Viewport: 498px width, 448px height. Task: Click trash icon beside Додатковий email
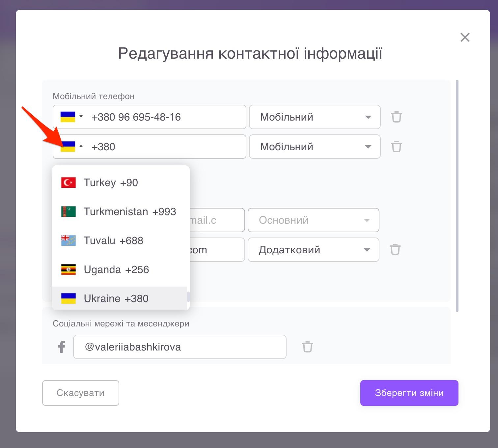point(395,250)
